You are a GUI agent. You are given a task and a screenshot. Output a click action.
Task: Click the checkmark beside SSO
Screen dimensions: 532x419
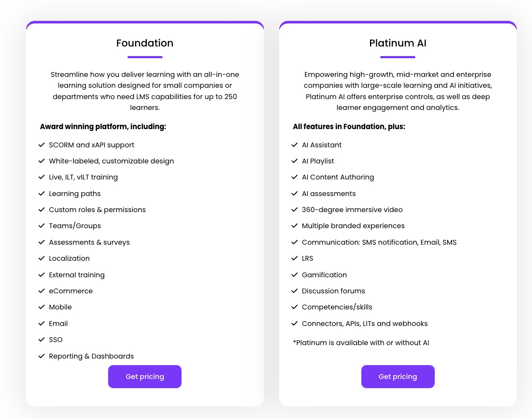click(42, 339)
